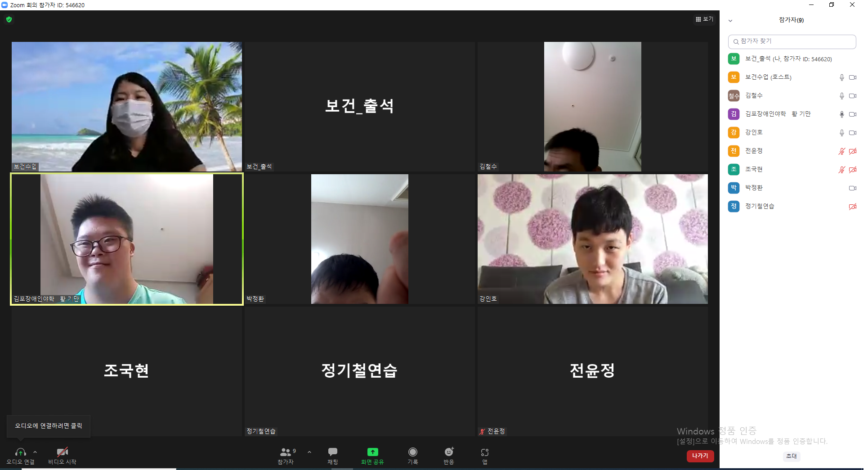Select the 전윤정 blank tile
The height and width of the screenshot is (470, 868).
[x=593, y=371]
